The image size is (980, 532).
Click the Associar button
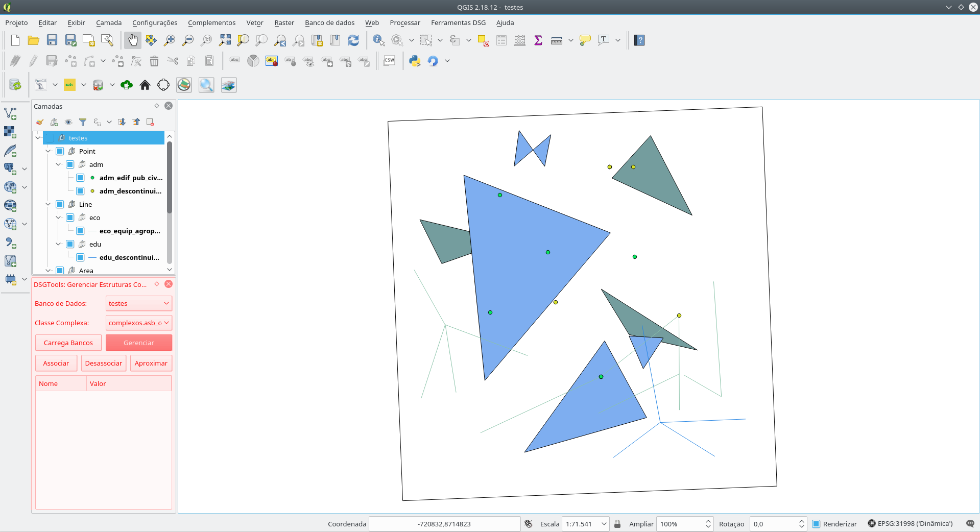point(56,363)
